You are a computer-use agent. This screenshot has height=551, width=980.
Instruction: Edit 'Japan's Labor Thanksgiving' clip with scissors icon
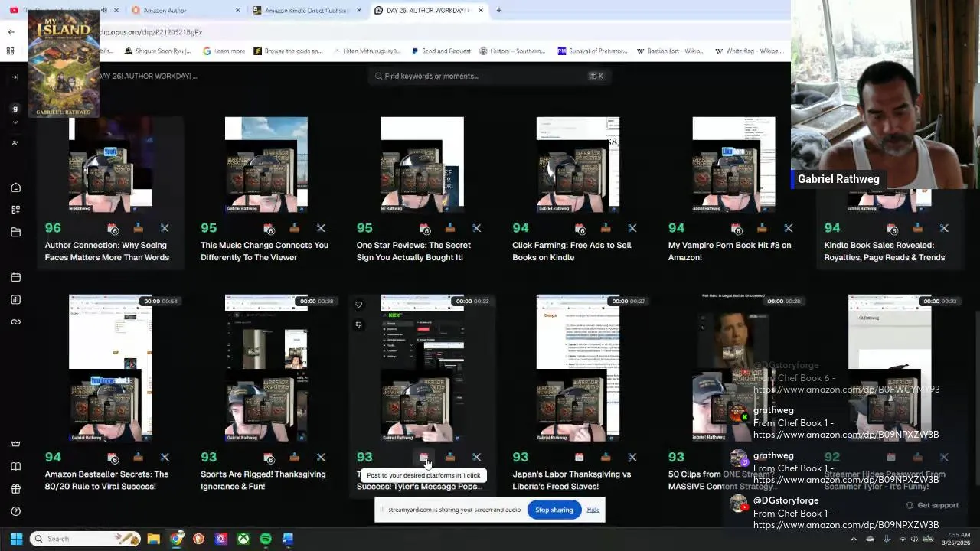(632, 457)
